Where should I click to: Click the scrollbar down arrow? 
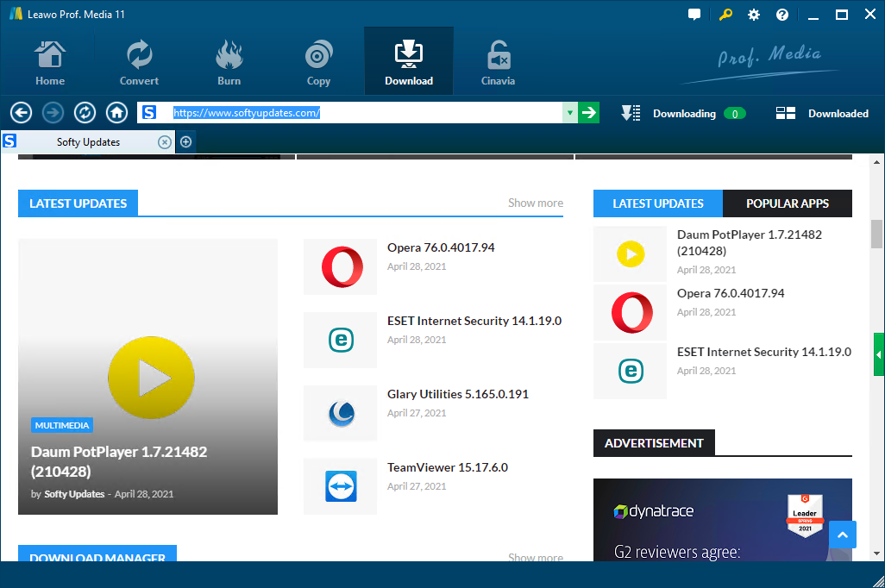[876, 554]
